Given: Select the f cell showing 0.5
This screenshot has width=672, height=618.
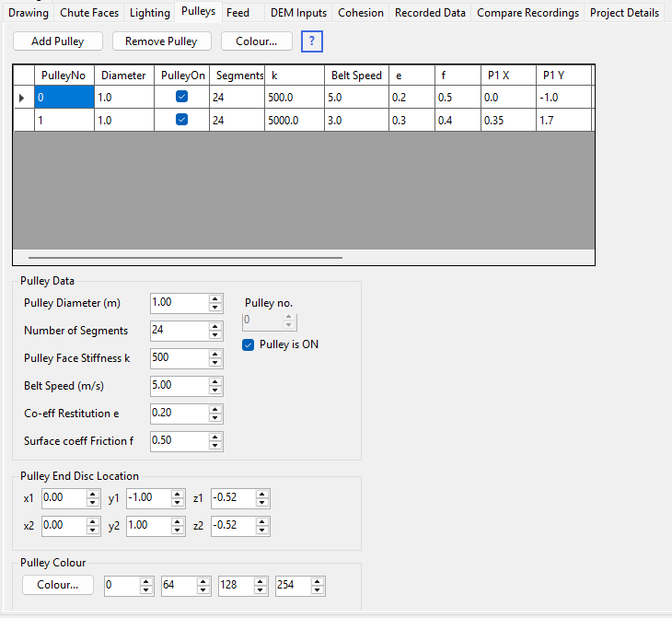Looking at the screenshot, I should tap(458, 98).
